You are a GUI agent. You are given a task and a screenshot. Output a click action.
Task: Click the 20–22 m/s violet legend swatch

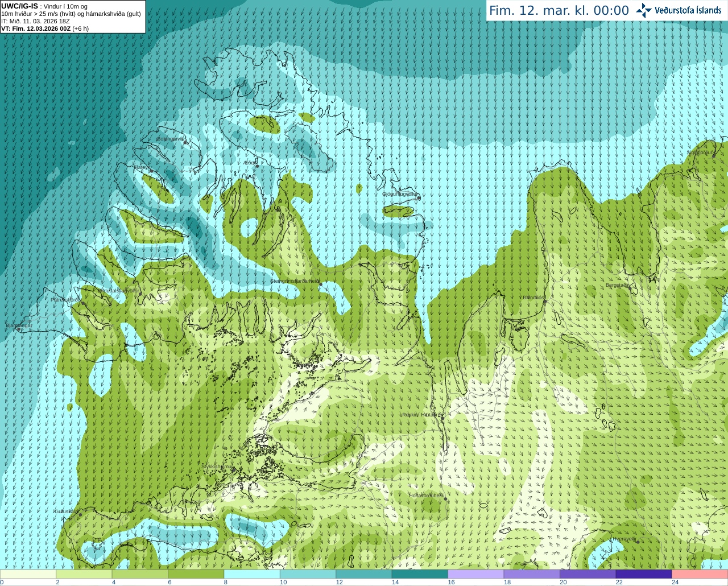[588, 574]
